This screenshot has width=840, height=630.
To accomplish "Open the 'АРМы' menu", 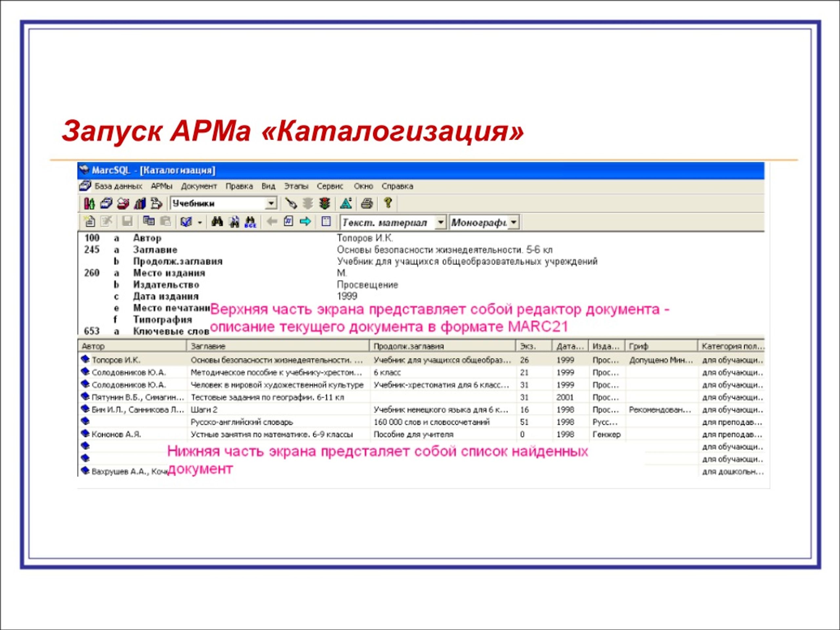I will pos(162,186).
